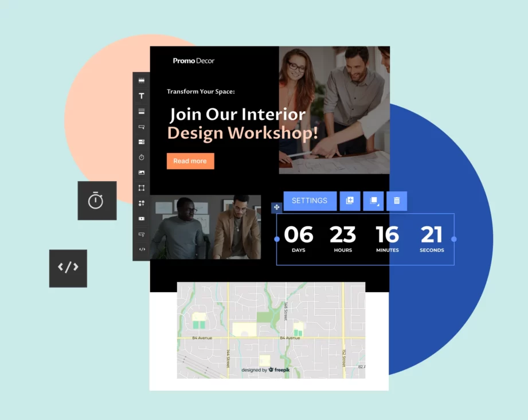Add a Social icons block from sidebar
This screenshot has height=420, width=528.
(x=141, y=203)
